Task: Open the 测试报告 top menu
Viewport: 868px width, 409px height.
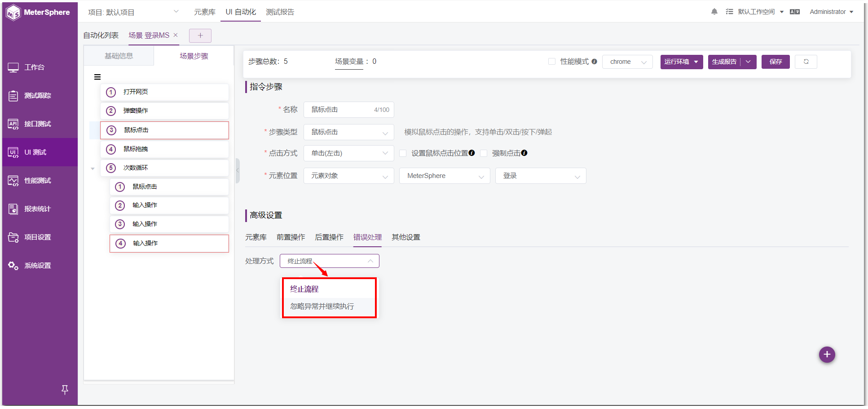Action: (280, 12)
